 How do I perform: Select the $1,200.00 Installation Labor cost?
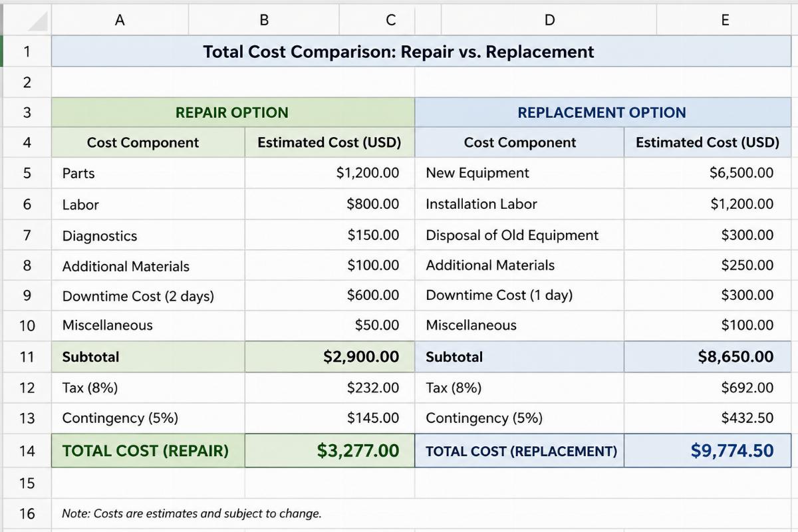[x=708, y=204]
